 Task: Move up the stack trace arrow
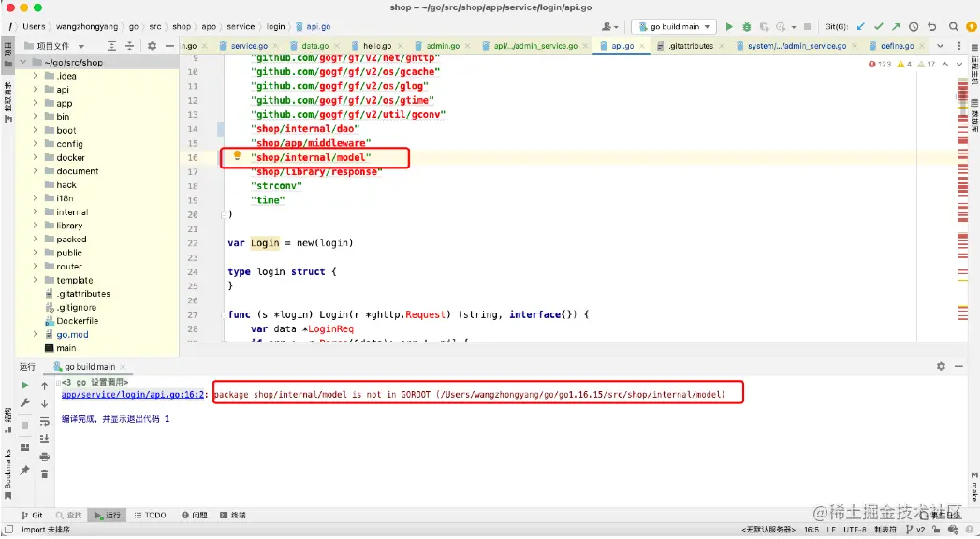[44, 386]
